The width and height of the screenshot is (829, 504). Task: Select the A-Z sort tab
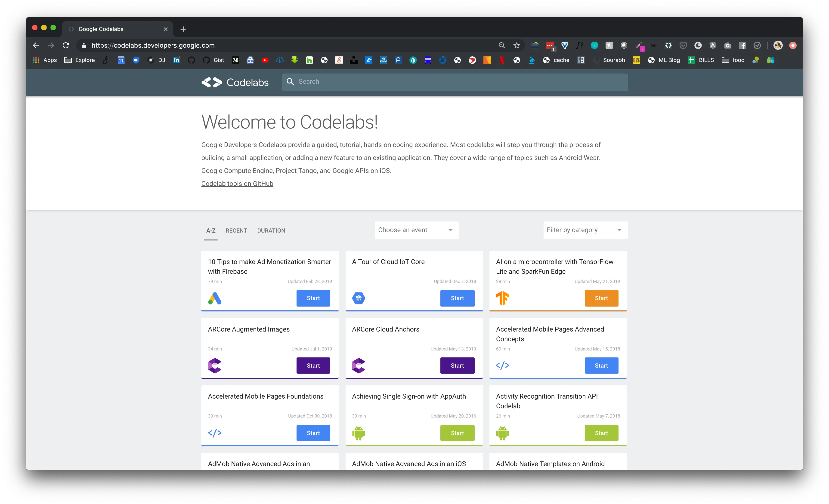[x=211, y=231]
